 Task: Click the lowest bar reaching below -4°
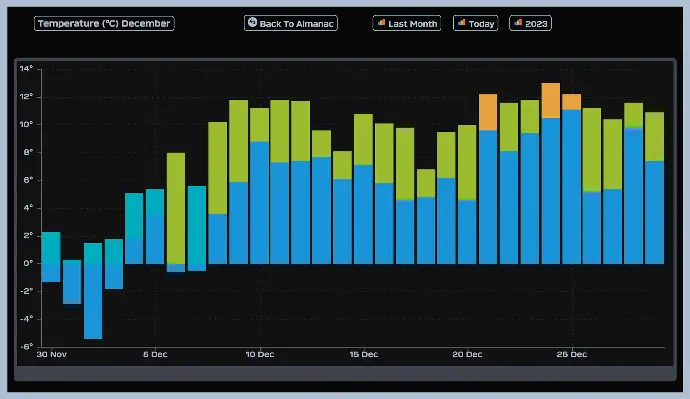pos(93,291)
